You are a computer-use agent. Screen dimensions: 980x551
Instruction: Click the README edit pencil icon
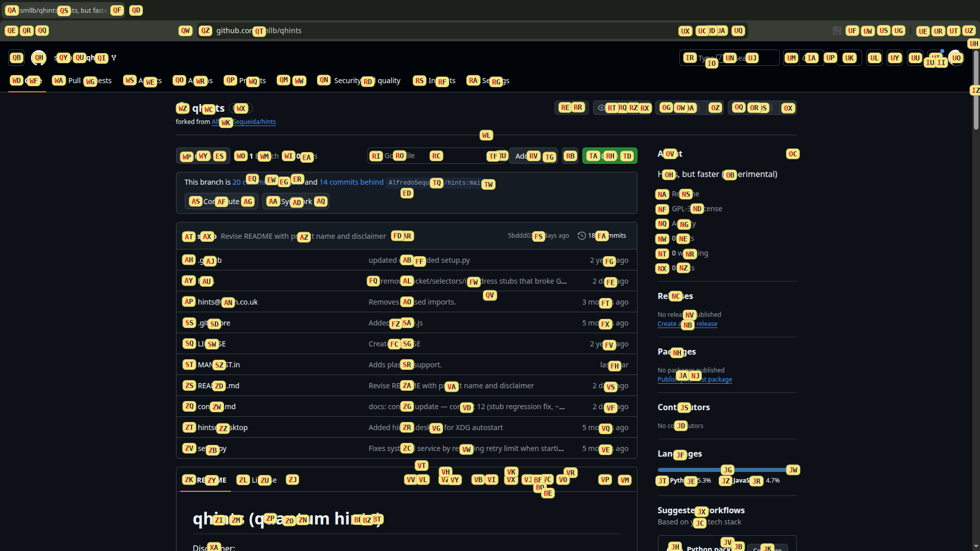point(605,480)
